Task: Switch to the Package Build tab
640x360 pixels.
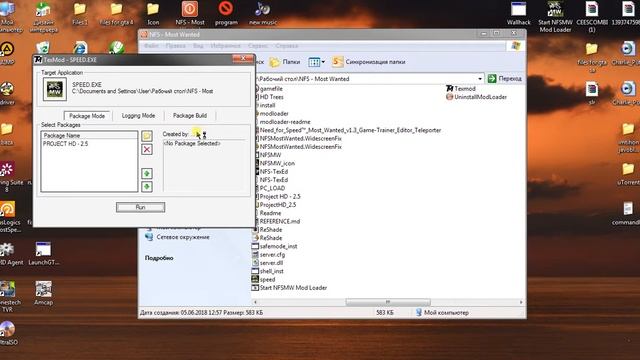Action: pyautogui.click(x=190, y=116)
